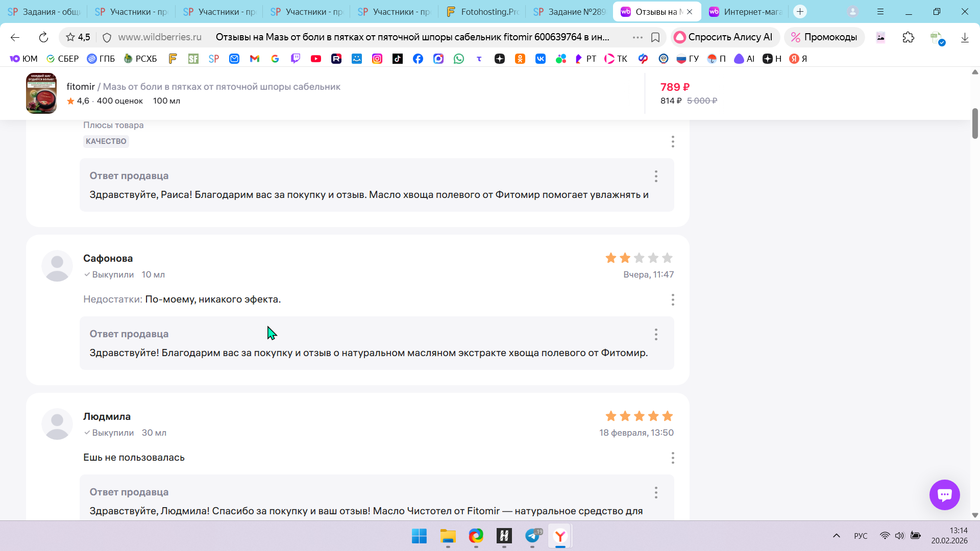980x551 pixels.
Task: Click the product thumbnail image
Action: 41,93
